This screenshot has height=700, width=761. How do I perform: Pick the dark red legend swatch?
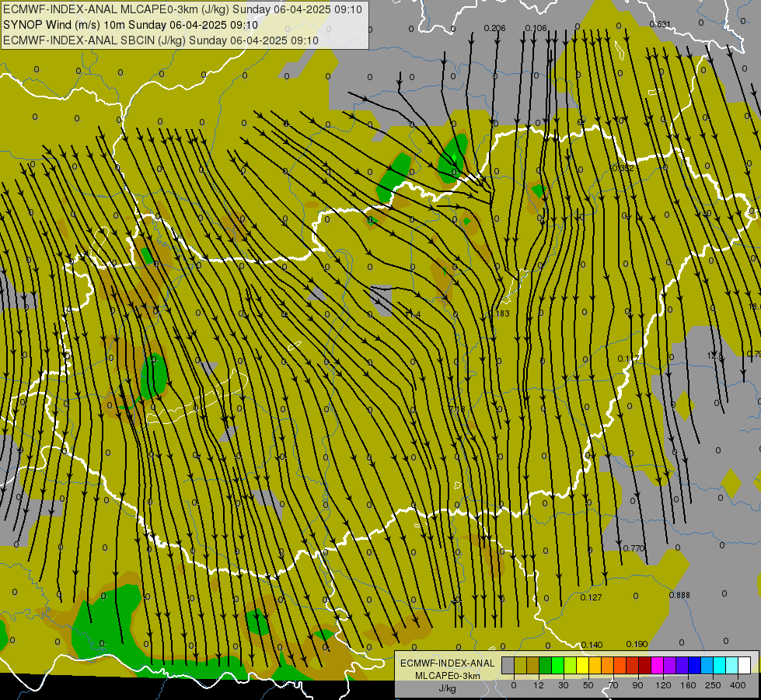[645, 666]
